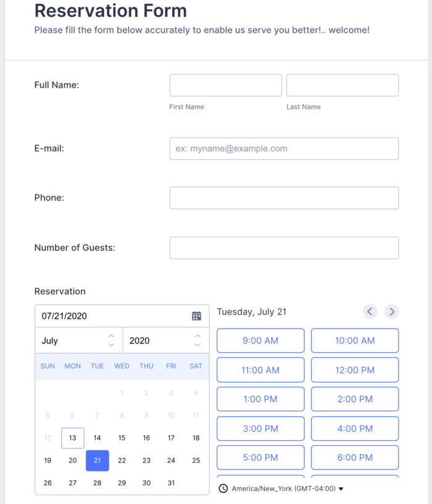Select July 13 on the calendar
The image size is (432, 504).
[x=73, y=438]
